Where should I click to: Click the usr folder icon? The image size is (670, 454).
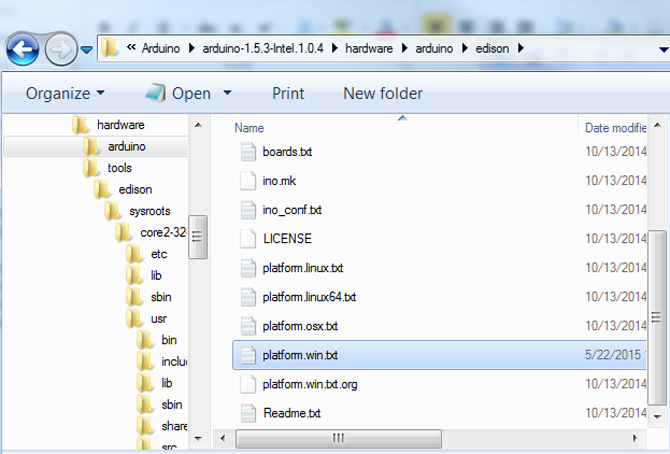(x=134, y=318)
